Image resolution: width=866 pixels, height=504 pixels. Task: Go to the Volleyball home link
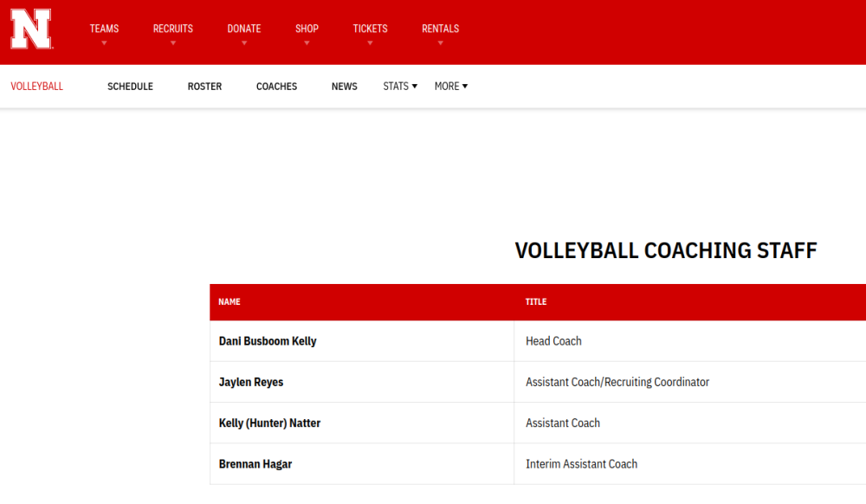point(36,87)
